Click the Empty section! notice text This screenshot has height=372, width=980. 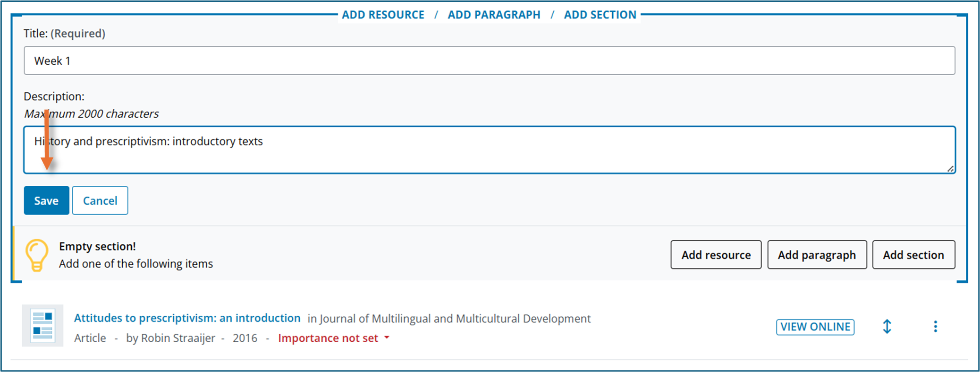(x=97, y=246)
